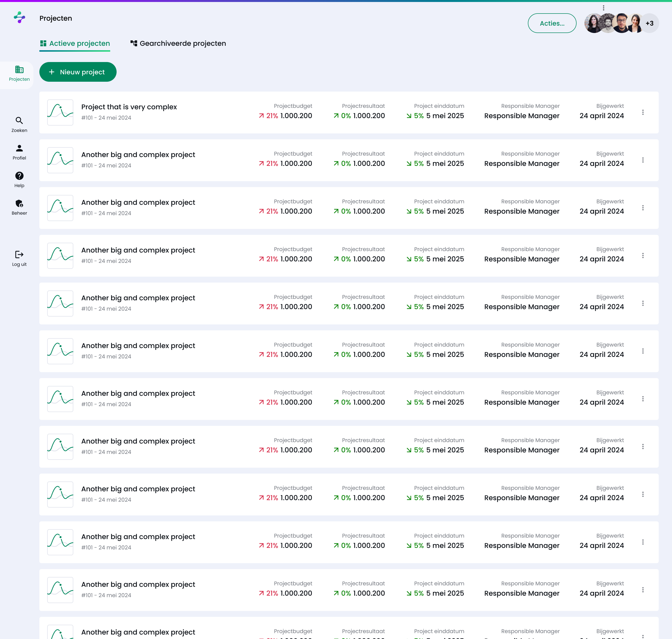
Task: Select woman's avatar beside the +3 badge
Action: pyautogui.click(x=635, y=23)
